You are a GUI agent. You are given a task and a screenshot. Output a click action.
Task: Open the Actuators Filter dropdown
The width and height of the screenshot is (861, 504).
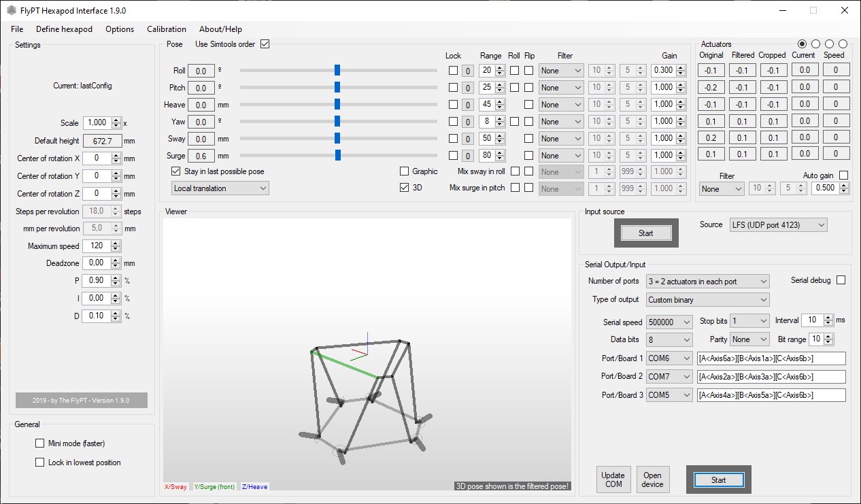pyautogui.click(x=722, y=189)
